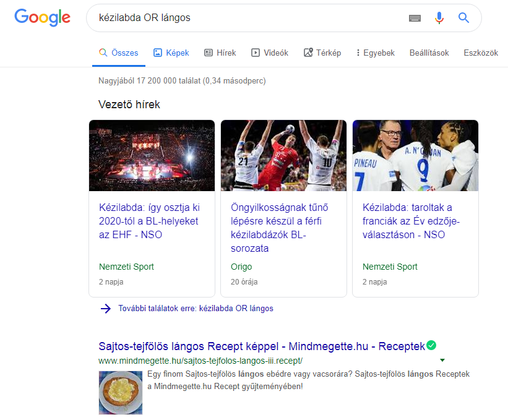
Task: Click Nemzeti Sport source under franciák article
Action: (x=390, y=267)
